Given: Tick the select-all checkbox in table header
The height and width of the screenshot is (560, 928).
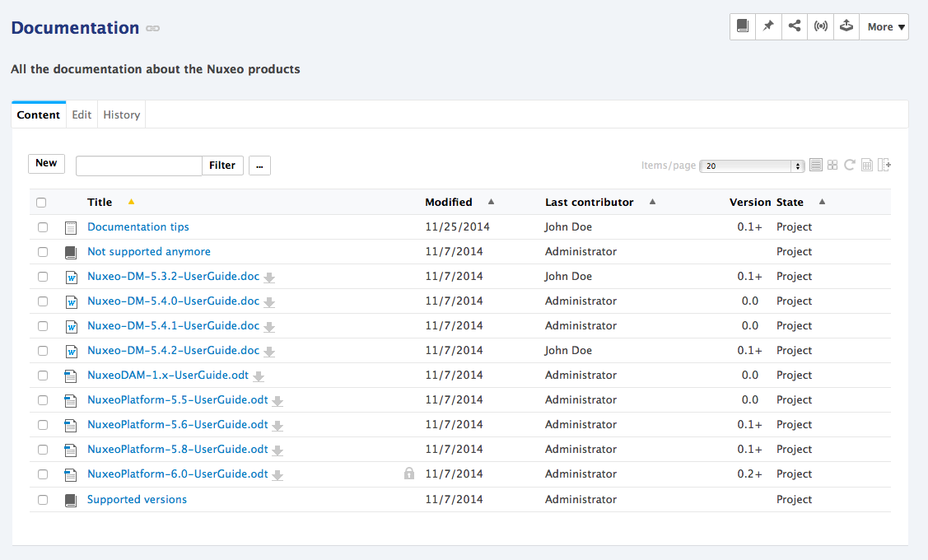Looking at the screenshot, I should [x=41, y=203].
